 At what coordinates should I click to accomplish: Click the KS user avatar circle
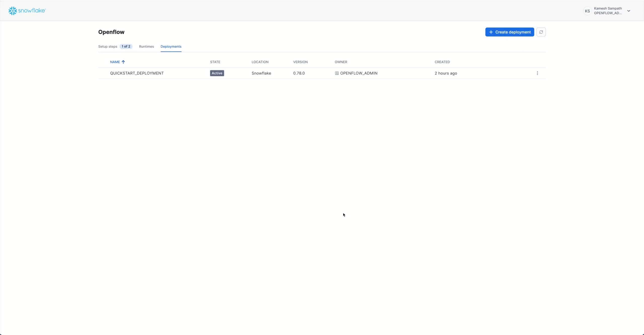coord(587,11)
